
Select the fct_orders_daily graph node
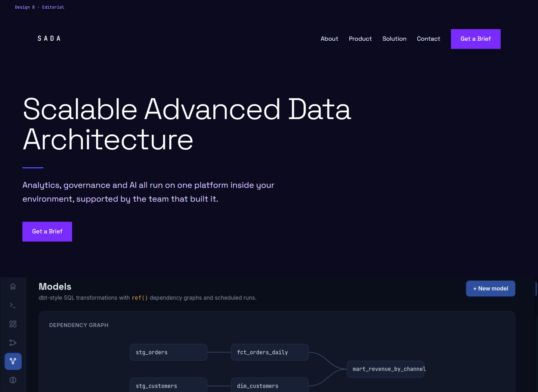click(270, 352)
